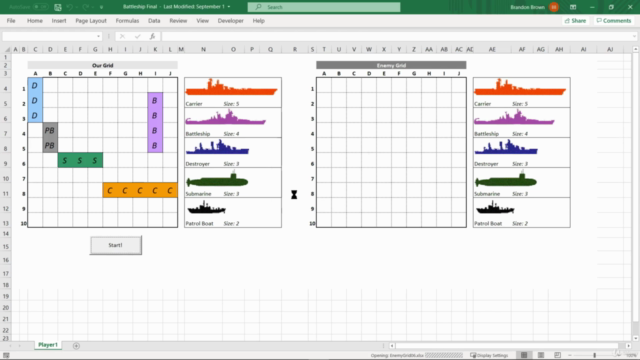Switch to Page Layout view icon
The image size is (640, 360).
(541, 355)
